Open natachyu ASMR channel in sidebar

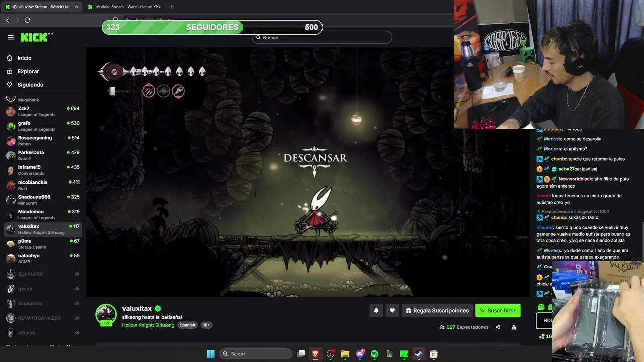[x=43, y=258]
